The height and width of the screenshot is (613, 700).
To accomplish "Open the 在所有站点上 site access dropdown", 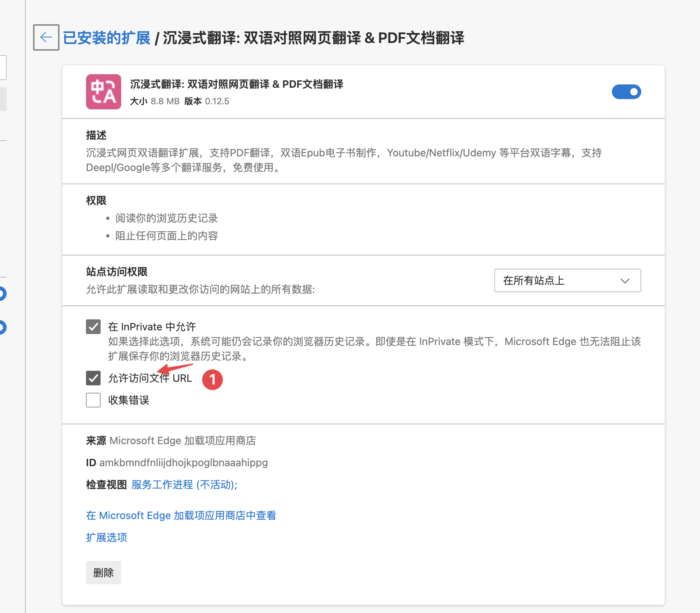I will pos(567,281).
